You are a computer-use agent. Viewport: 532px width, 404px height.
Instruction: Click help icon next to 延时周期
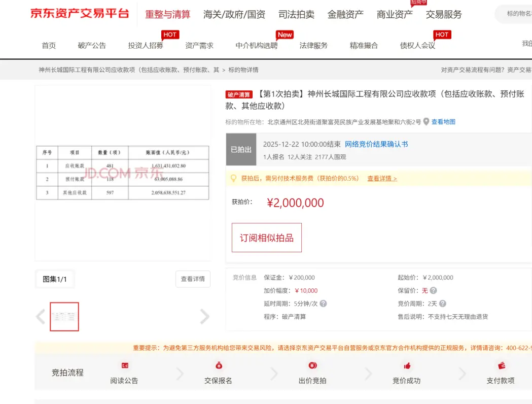point(323,304)
